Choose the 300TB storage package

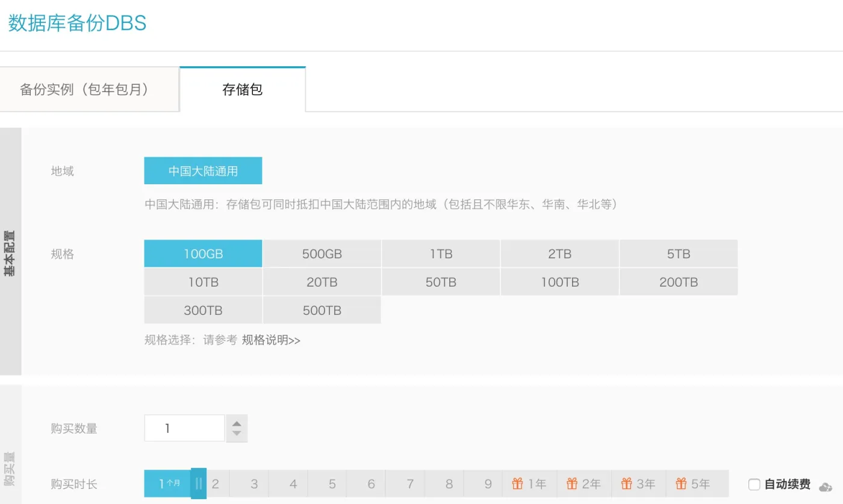tap(203, 310)
